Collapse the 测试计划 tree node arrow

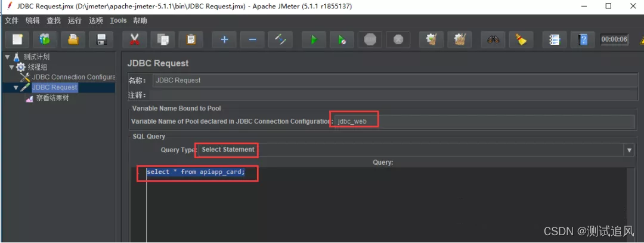(x=7, y=57)
